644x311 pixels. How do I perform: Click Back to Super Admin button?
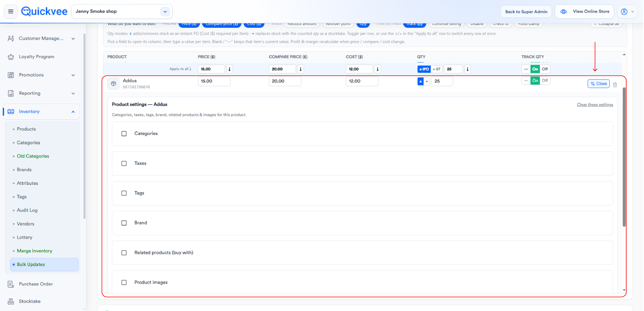[x=526, y=12]
